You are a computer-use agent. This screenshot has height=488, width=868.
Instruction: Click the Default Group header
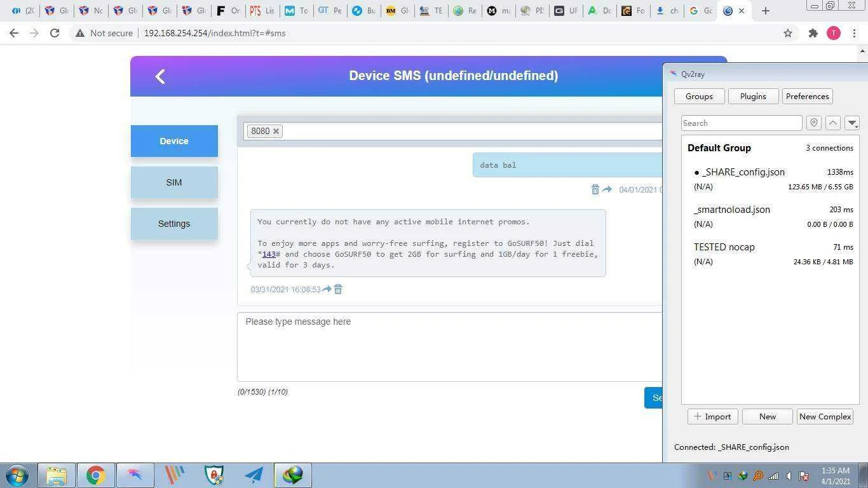[x=770, y=148]
